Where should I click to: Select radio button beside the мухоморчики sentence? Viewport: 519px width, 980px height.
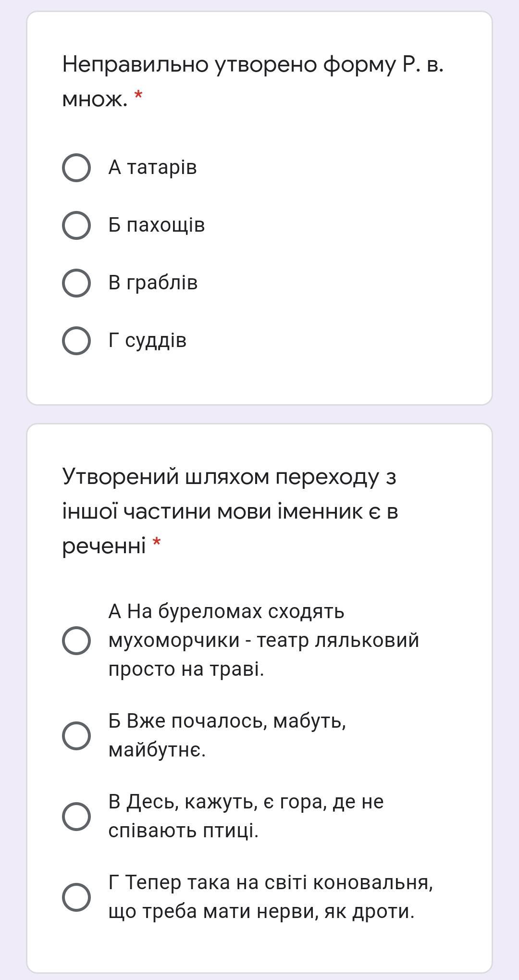76,641
